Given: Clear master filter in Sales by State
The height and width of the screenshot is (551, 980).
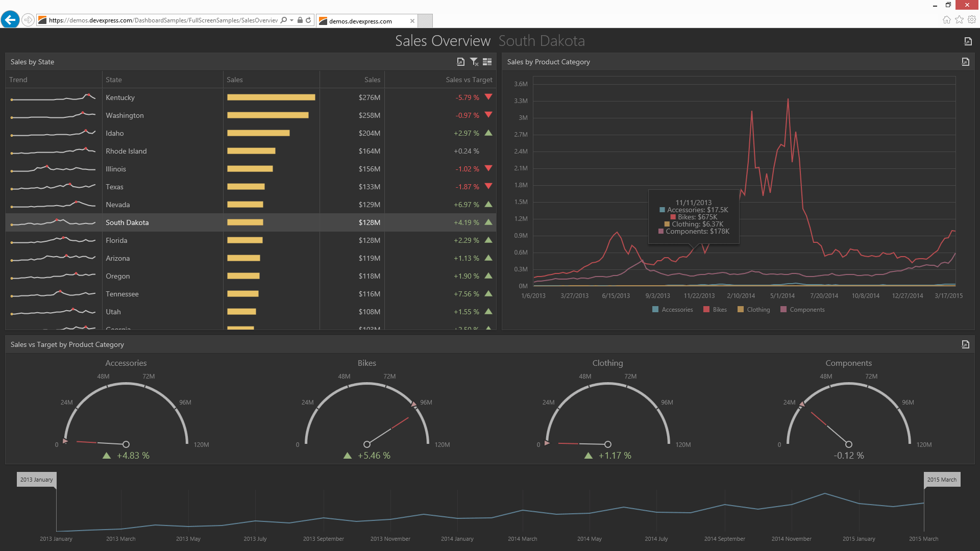Looking at the screenshot, I should tap(474, 62).
